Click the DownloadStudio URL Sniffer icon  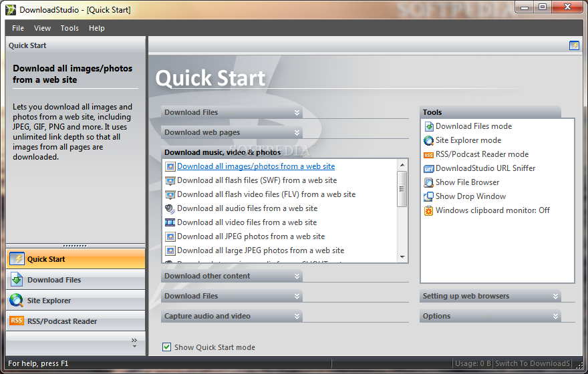pyautogui.click(x=428, y=169)
